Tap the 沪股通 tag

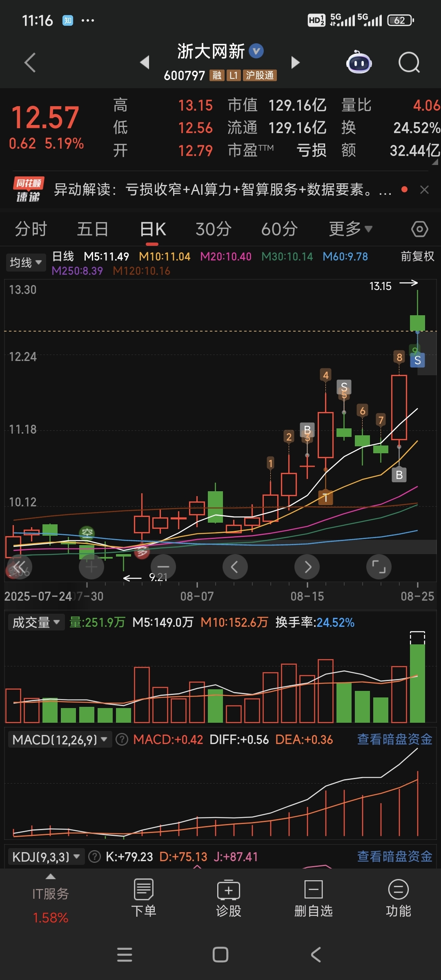click(x=260, y=75)
